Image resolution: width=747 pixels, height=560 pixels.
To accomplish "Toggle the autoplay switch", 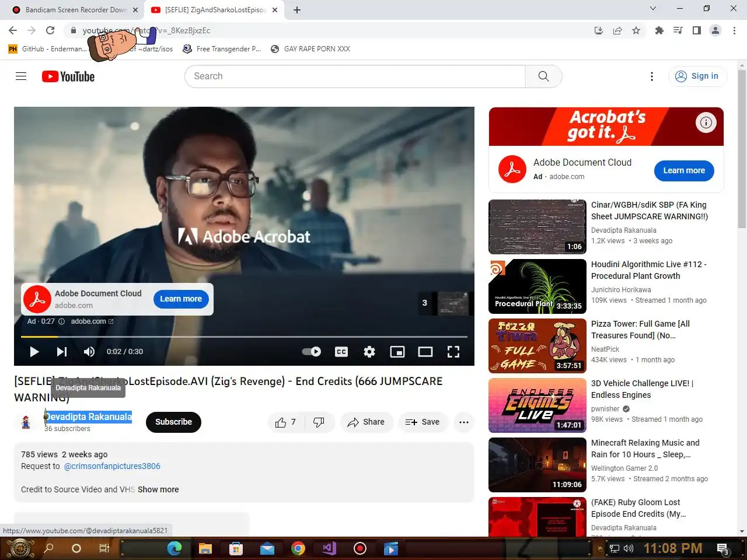I will pos(312,352).
